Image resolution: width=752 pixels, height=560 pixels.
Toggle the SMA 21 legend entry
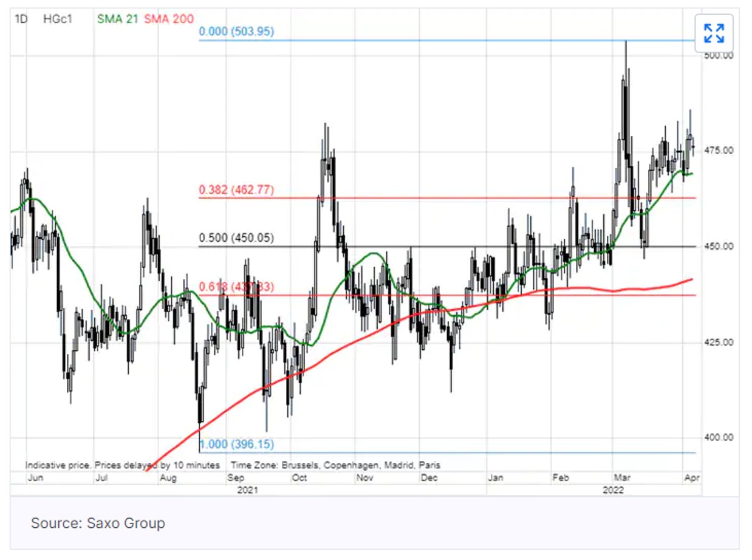pyautogui.click(x=118, y=19)
